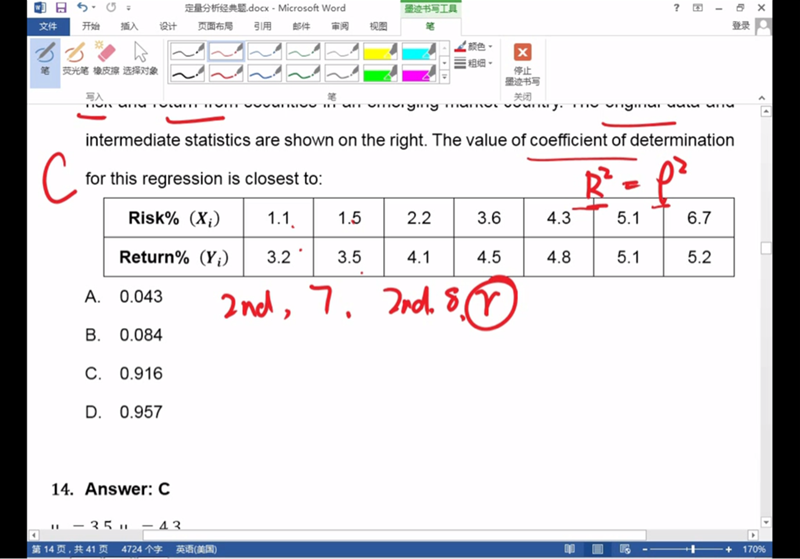
Task: Open the undo history dropdown
Action: 94,8
